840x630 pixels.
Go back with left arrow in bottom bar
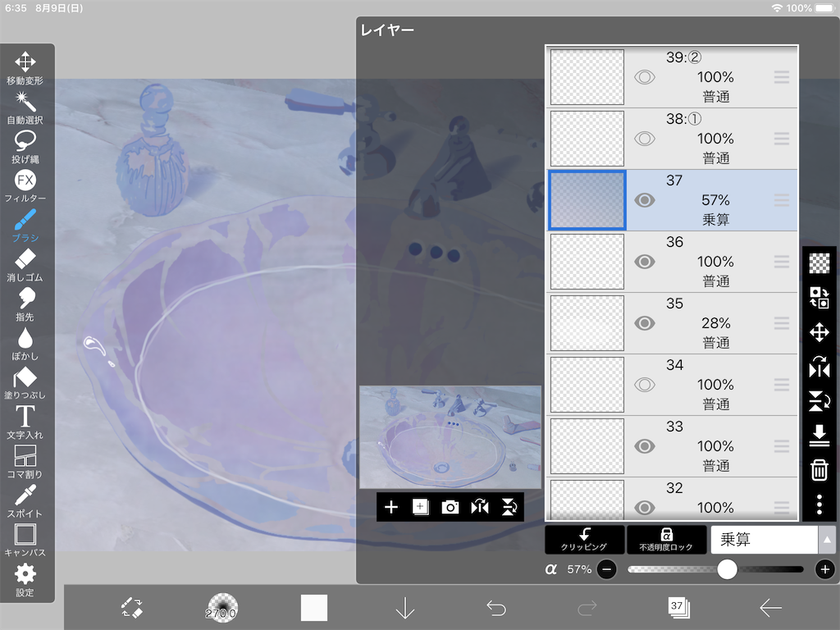point(770,608)
